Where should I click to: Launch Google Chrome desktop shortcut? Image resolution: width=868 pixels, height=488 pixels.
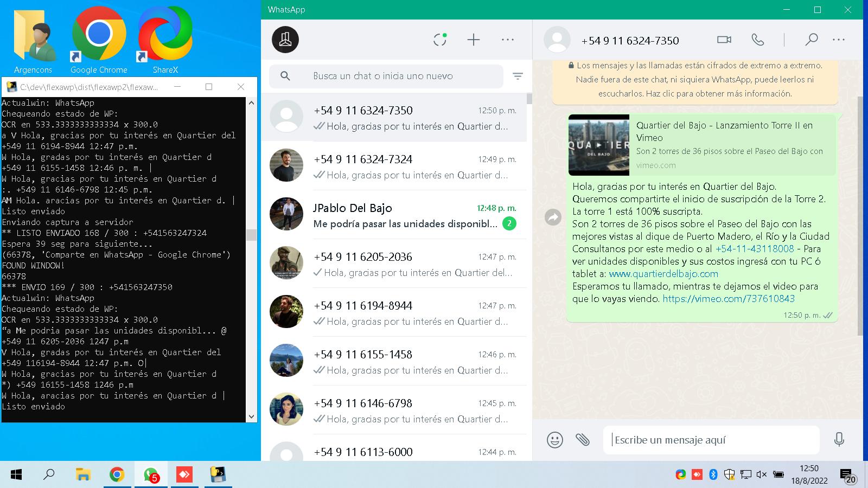[x=99, y=40]
